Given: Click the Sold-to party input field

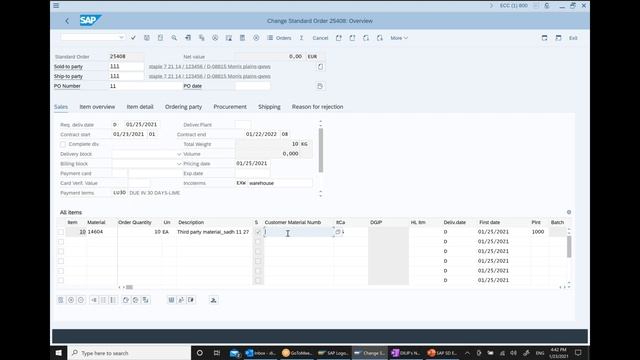Looking at the screenshot, I should pyautogui.click(x=126, y=67).
